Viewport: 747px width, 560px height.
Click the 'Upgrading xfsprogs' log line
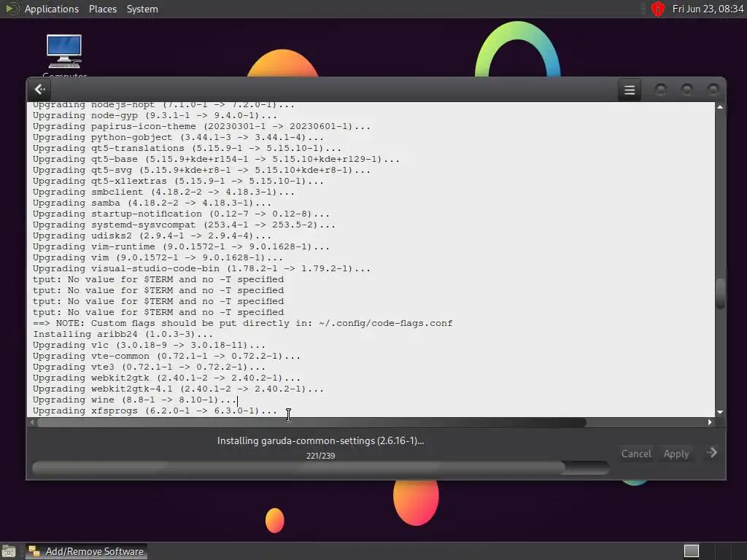[x=155, y=411]
